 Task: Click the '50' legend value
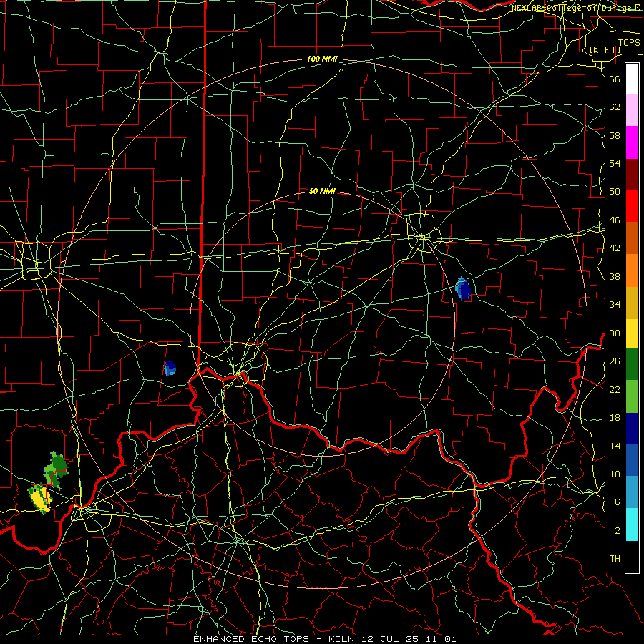[615, 192]
